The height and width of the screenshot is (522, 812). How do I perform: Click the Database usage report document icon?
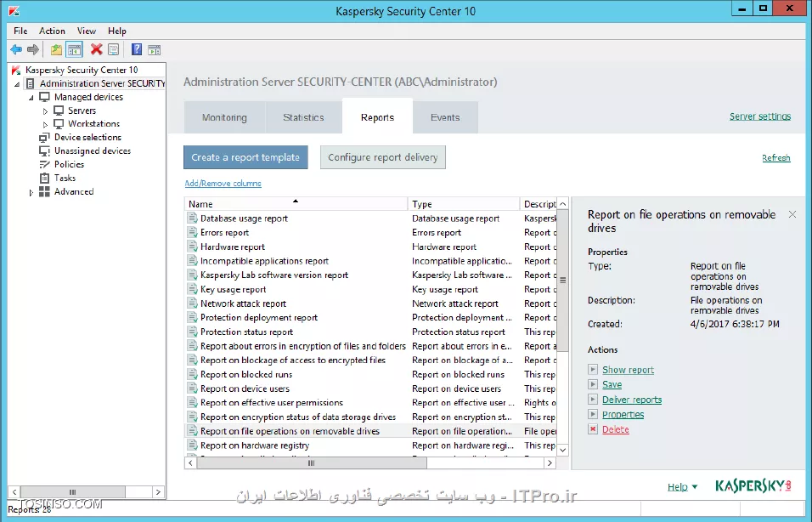[193, 218]
